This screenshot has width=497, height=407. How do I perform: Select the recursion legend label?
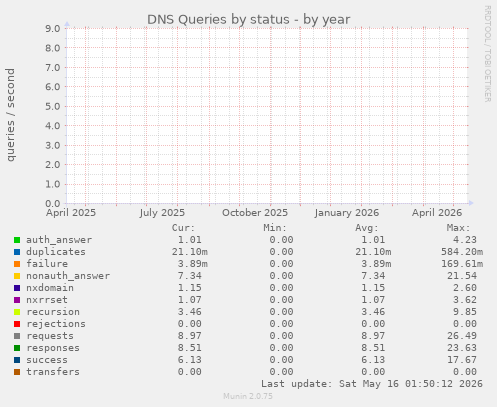(53, 312)
